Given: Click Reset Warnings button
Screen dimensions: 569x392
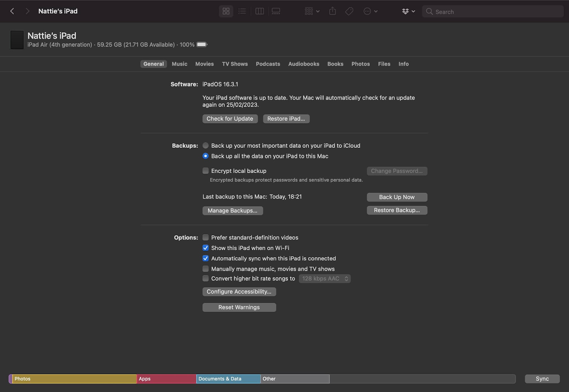Looking at the screenshot, I should tap(239, 307).
